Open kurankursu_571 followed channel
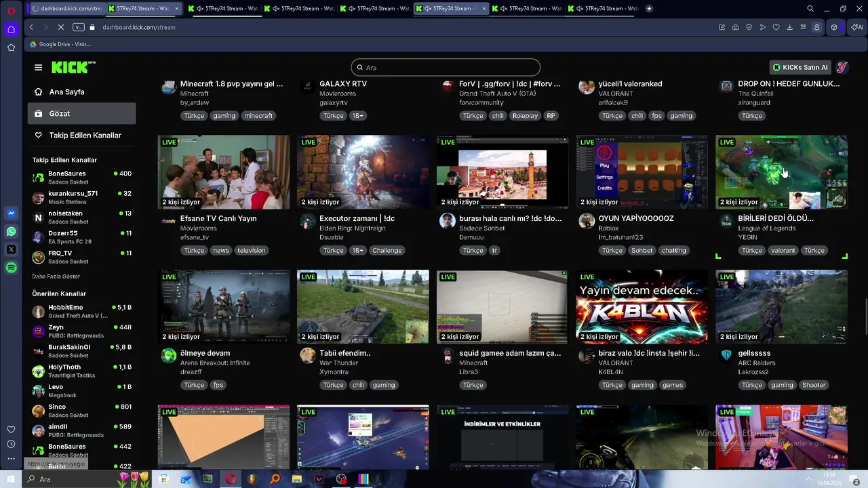Screen dimensions: 868x488 point(81,197)
